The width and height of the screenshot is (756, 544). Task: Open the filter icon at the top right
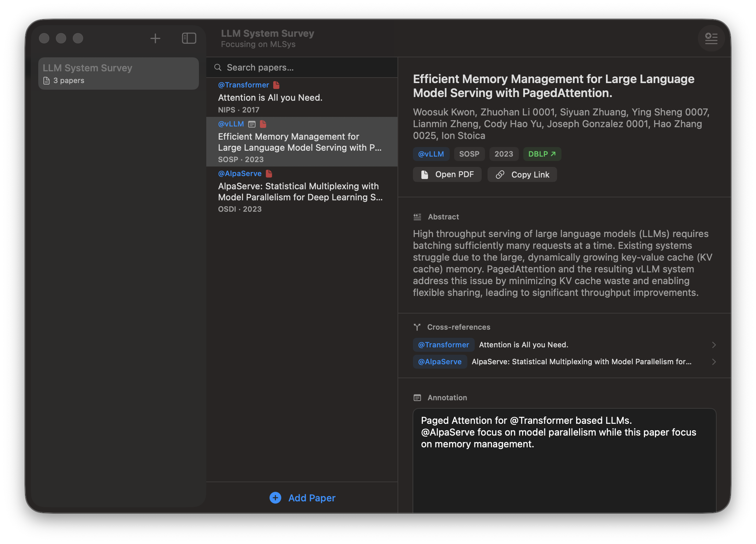711,38
